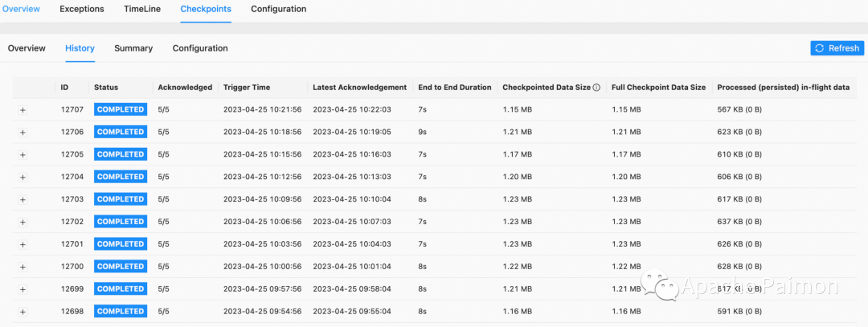
Task: Click acknowledgement time 2023-04-25 10:22:03
Action: coord(352,109)
